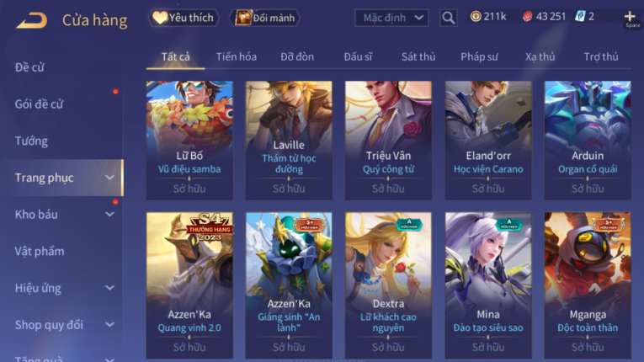Open the search magnifier icon
The height and width of the screenshot is (362, 644).
448,18
